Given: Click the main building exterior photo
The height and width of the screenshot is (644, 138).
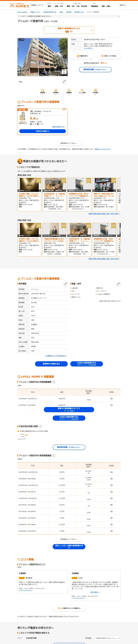Looking at the screenshot, I should pyautogui.click(x=43, y=57).
